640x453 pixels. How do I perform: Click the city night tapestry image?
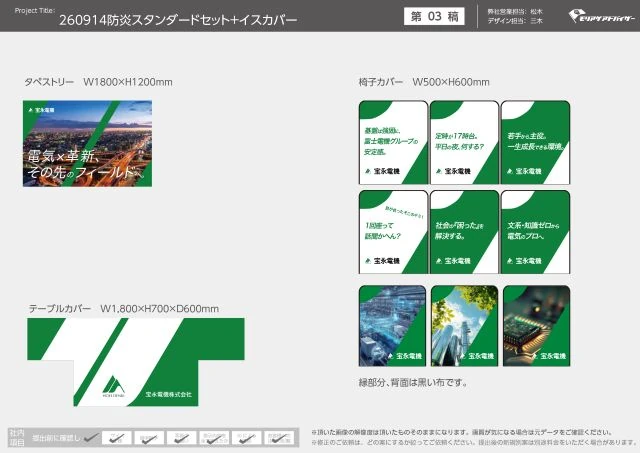tap(87, 144)
